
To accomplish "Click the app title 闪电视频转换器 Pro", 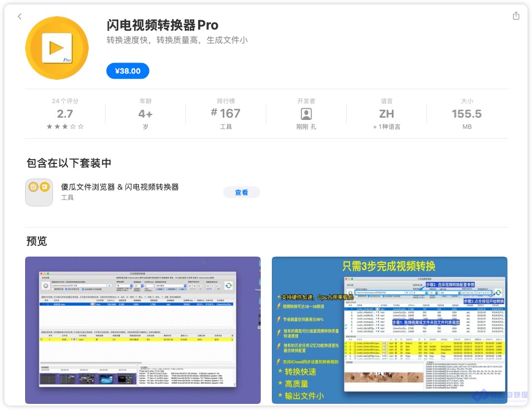I will [x=162, y=25].
